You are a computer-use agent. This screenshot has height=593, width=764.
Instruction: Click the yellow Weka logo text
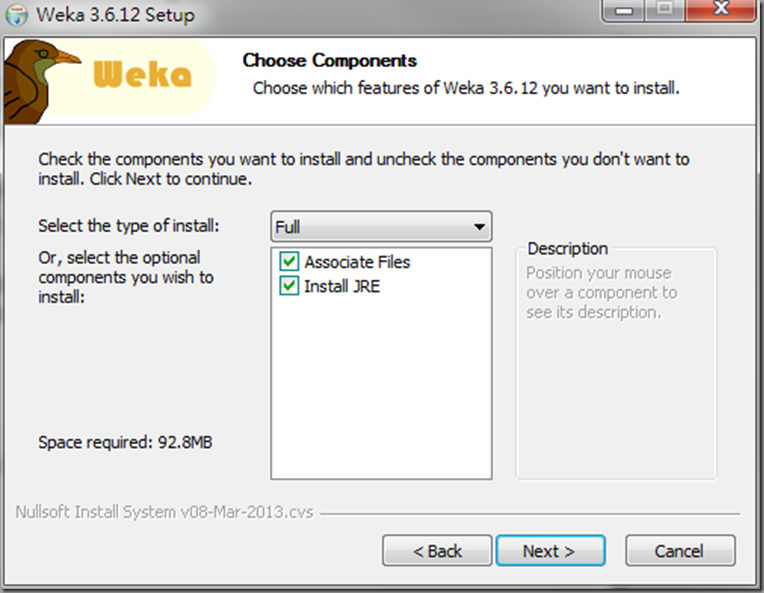[142, 75]
